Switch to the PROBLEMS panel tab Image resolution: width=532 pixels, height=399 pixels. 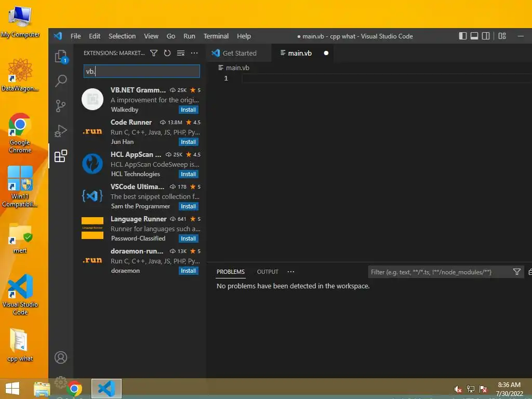(231, 272)
